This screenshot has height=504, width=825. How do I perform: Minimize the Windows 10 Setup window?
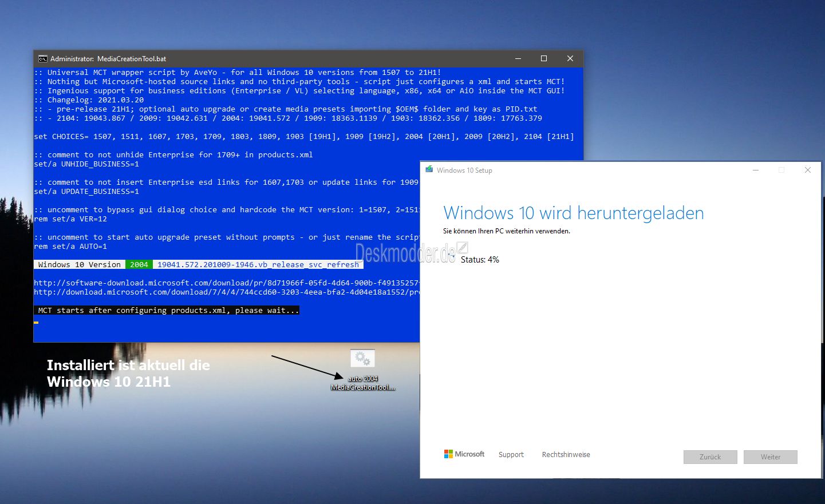click(x=756, y=170)
